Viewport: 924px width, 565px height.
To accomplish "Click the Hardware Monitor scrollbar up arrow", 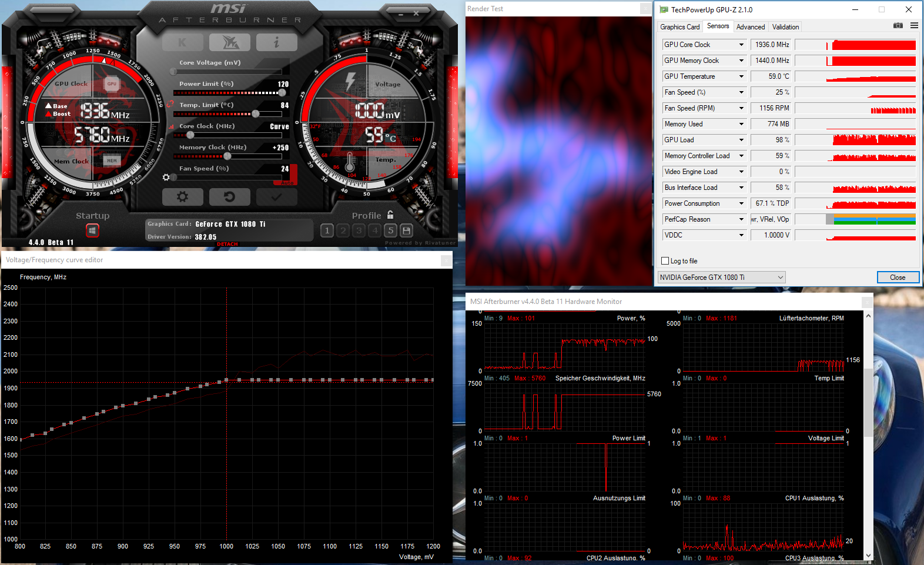I will click(x=868, y=316).
